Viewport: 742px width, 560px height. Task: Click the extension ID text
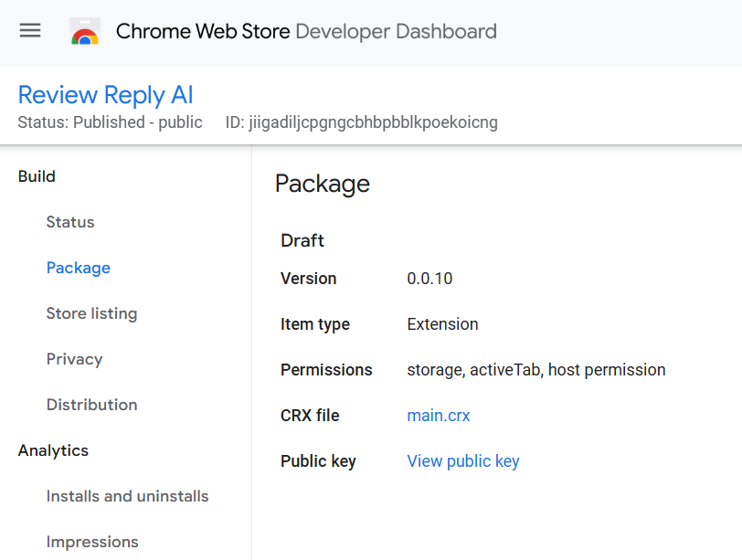(x=373, y=122)
